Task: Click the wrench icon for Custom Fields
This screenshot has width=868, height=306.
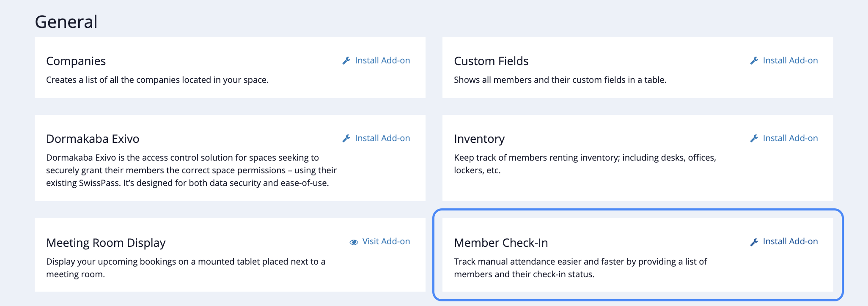Action: click(754, 61)
